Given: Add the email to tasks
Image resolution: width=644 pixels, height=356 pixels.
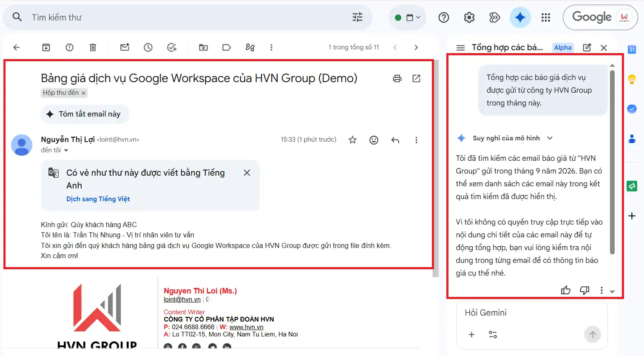Looking at the screenshot, I should click(x=172, y=47).
